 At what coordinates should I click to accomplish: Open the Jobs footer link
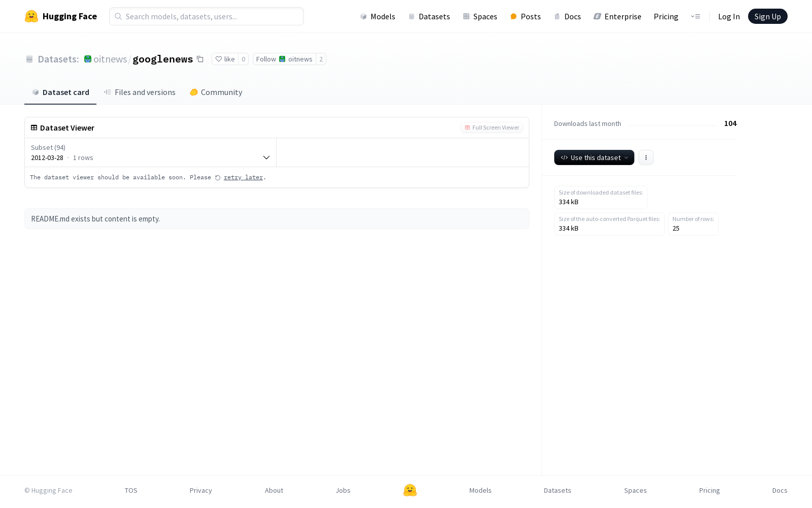pos(343,490)
